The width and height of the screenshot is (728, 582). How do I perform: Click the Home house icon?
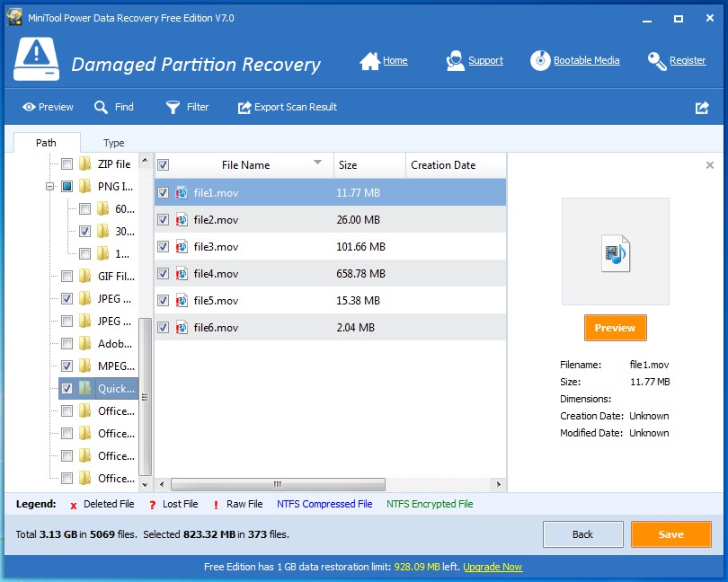369,61
